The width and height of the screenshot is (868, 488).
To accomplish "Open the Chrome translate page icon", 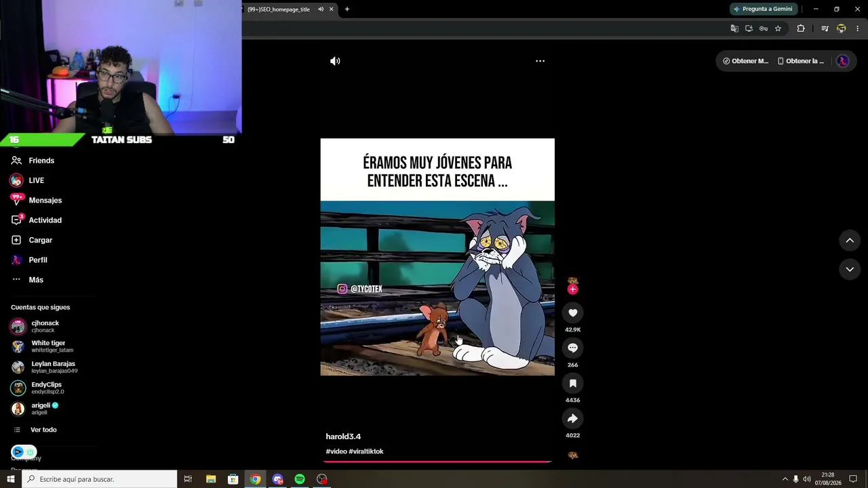I will pos(734,28).
